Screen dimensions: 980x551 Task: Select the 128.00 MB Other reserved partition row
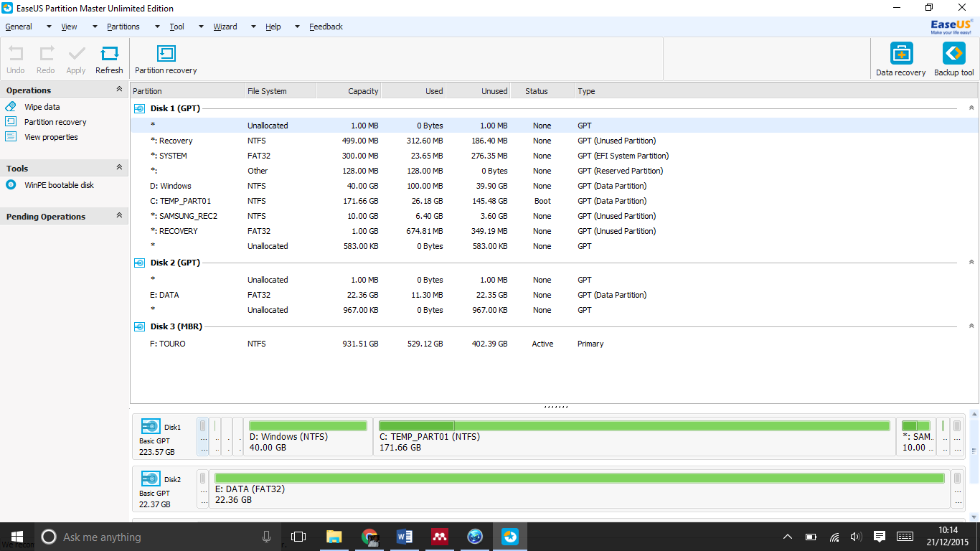(x=555, y=171)
